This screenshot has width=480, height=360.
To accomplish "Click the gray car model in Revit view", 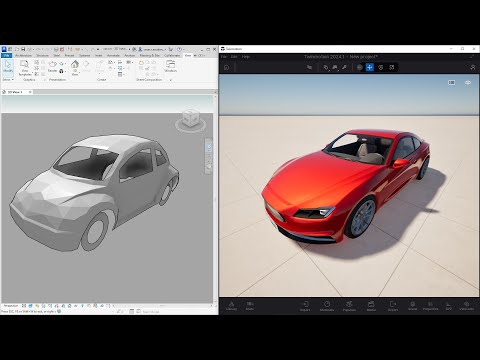I will [93, 193].
